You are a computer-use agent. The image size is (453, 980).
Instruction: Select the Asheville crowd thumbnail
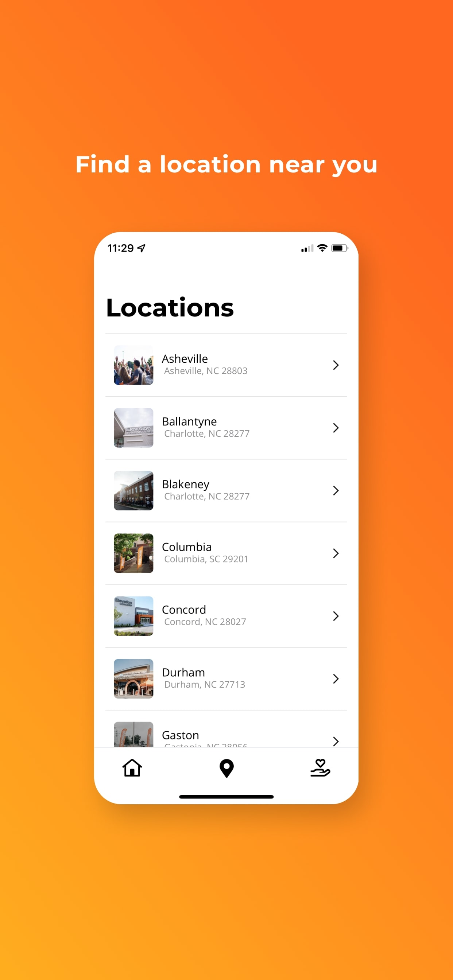(x=133, y=365)
